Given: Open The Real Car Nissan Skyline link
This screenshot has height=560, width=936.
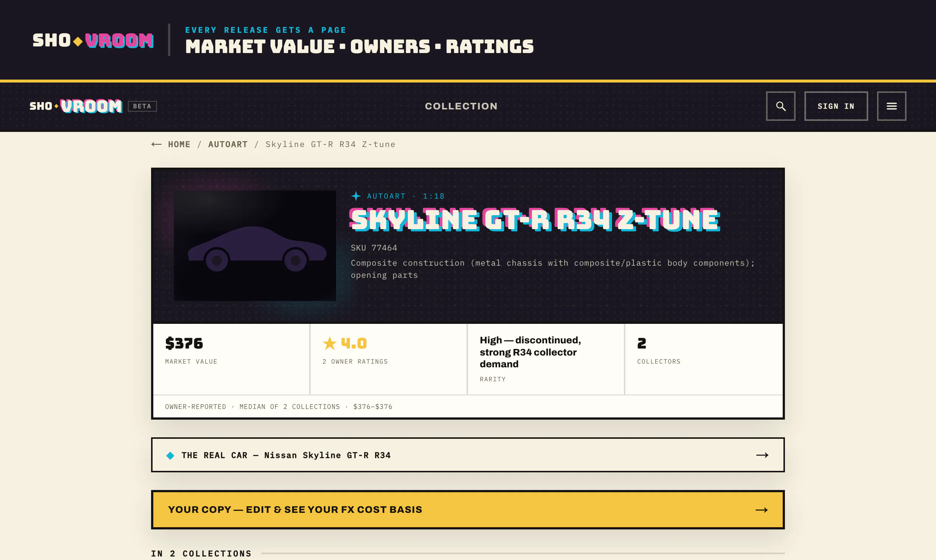Looking at the screenshot, I should tap(468, 455).
